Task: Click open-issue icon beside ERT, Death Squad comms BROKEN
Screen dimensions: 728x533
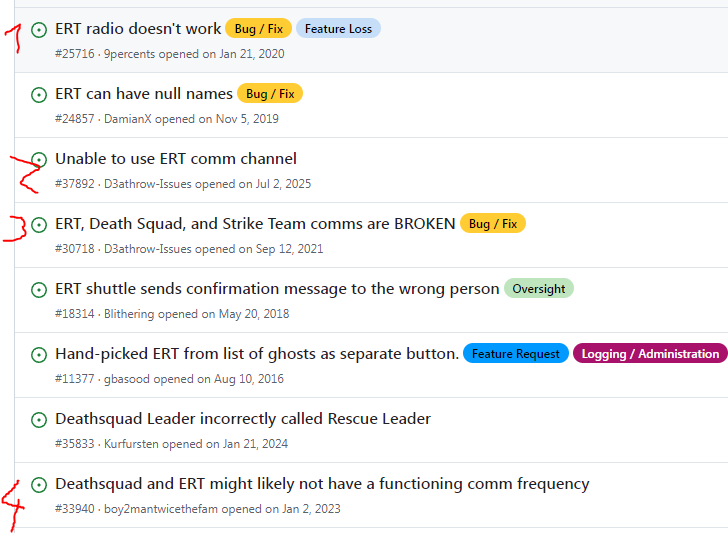Action: pos(39,225)
